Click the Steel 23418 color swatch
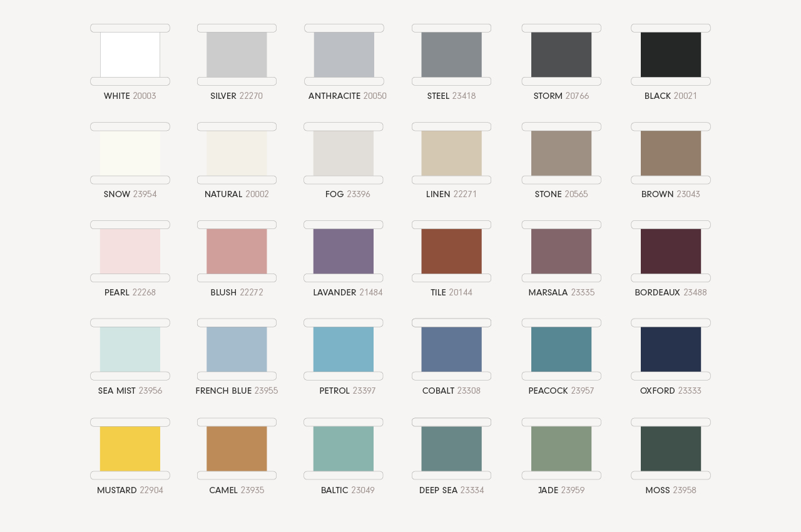The image size is (801, 532). coord(451,55)
